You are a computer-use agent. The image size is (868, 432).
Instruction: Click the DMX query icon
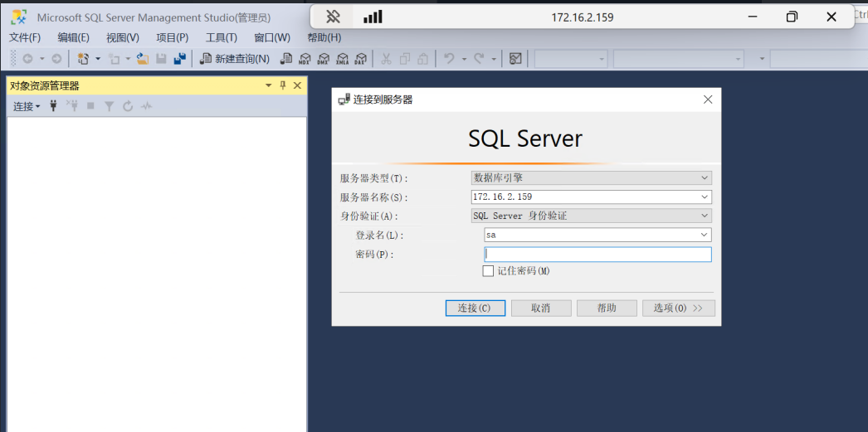[x=324, y=59]
